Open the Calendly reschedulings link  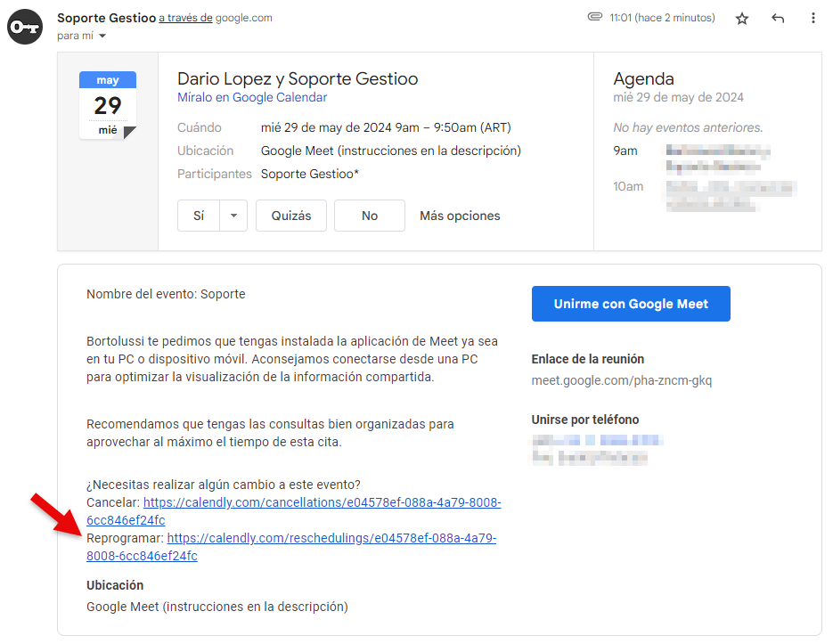click(291, 547)
